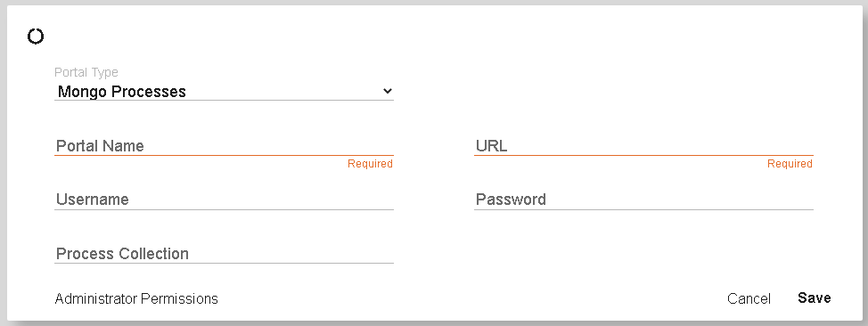Select the URL input field
The image size is (868, 326).
[643, 145]
